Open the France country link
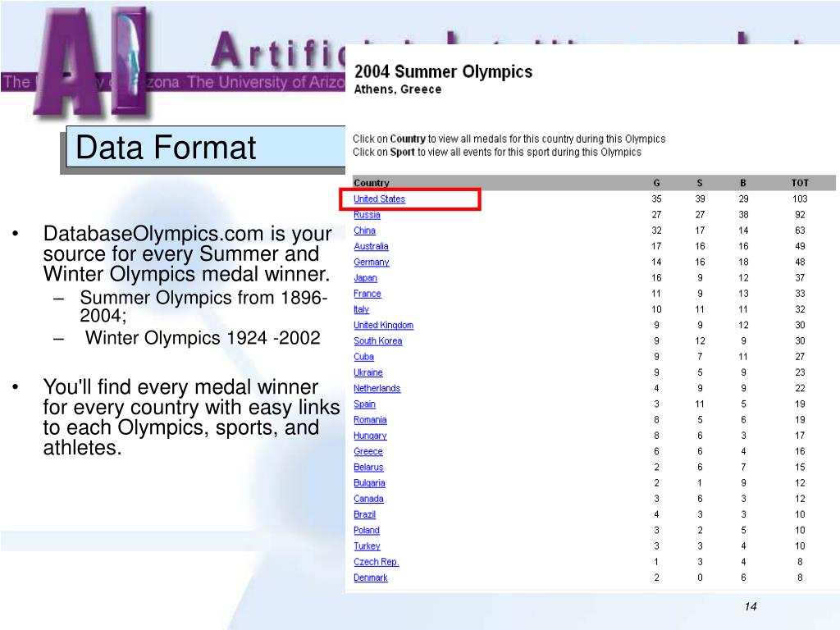Screen dimensions: 840x630 click(367, 294)
